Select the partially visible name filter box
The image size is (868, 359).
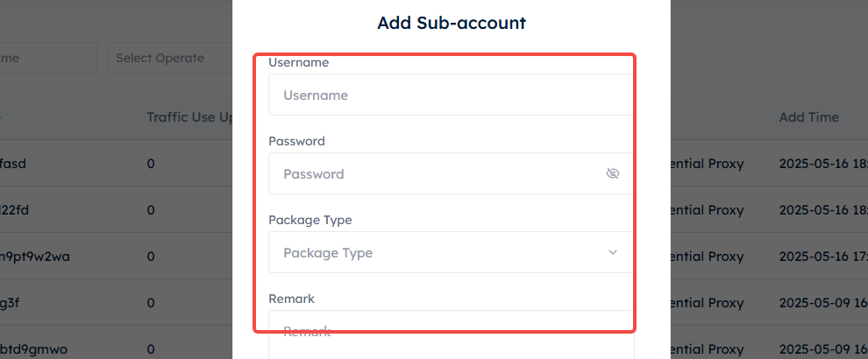coord(49,58)
